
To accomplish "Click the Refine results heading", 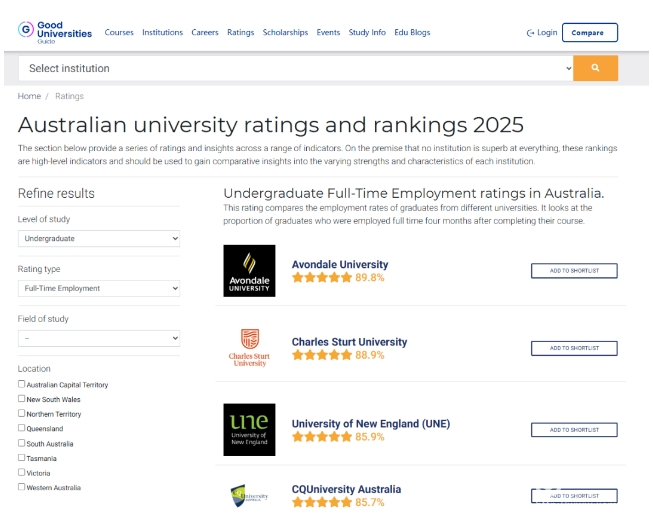I will pyautogui.click(x=56, y=193).
